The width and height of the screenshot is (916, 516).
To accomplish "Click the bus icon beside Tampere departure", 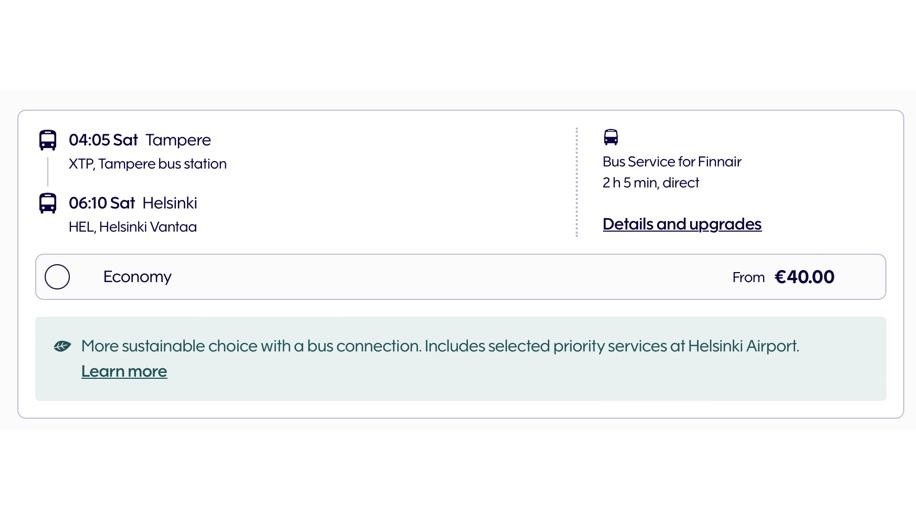I will coord(48,140).
